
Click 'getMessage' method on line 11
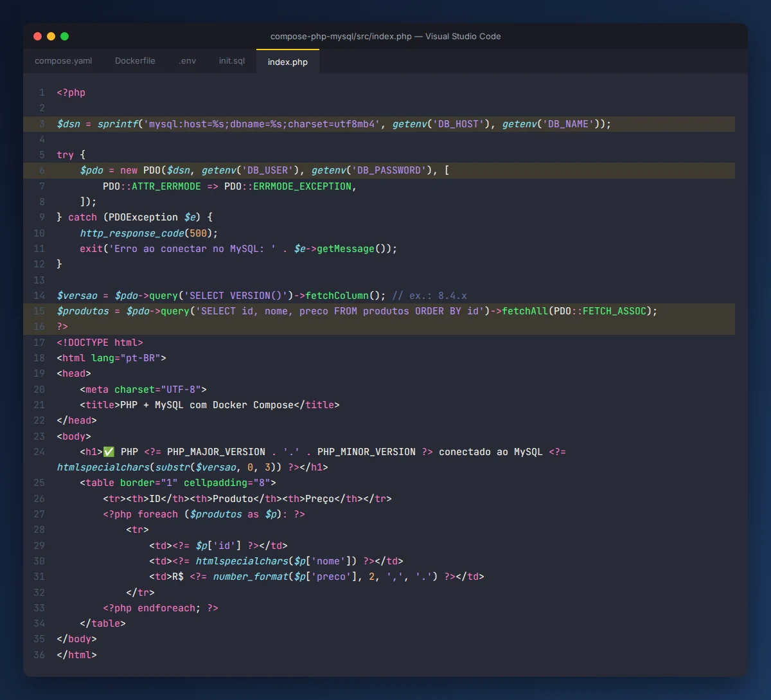pos(346,249)
